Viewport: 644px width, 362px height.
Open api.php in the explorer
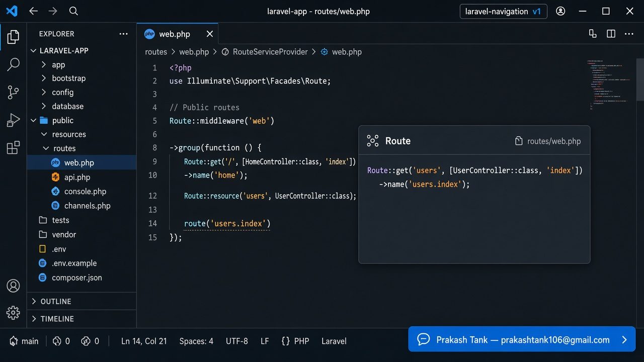point(82,177)
